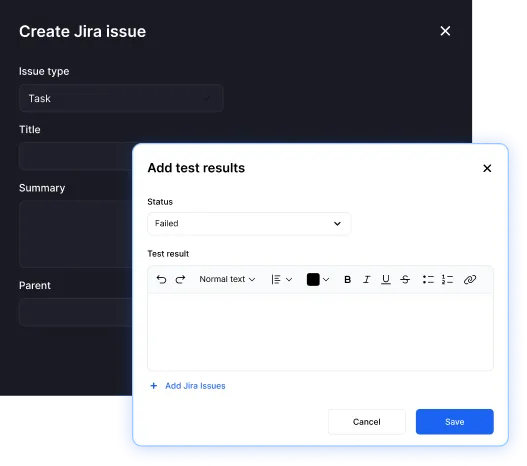Insert a hyperlink

coord(470,279)
